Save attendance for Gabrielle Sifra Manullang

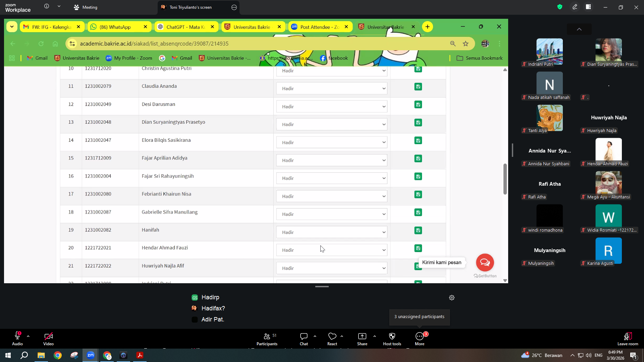coord(418,213)
